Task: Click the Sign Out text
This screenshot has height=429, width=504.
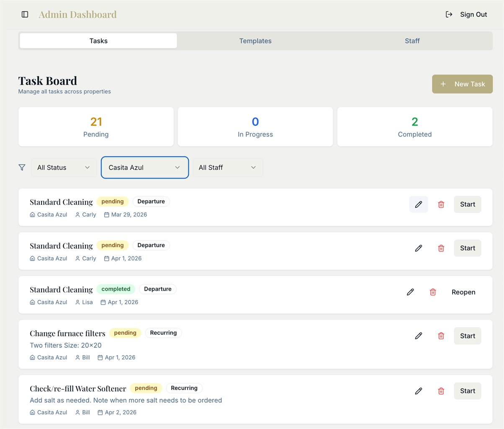Action: point(473,14)
